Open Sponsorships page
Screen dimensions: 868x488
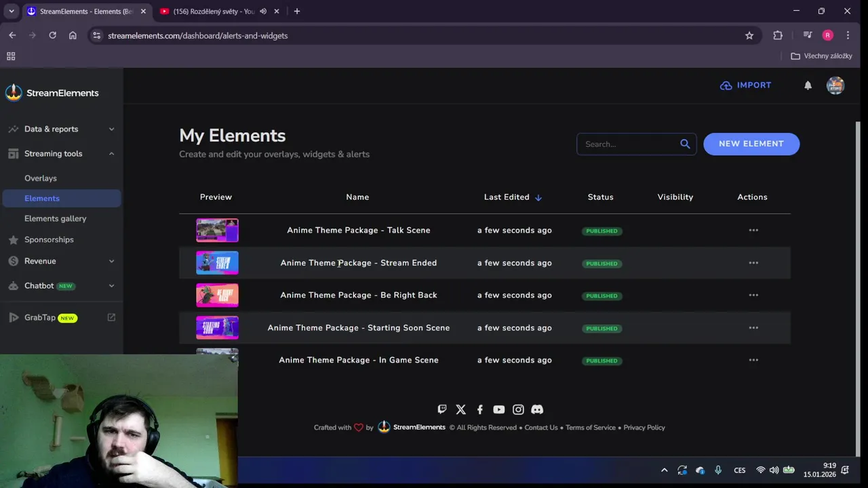pos(49,239)
